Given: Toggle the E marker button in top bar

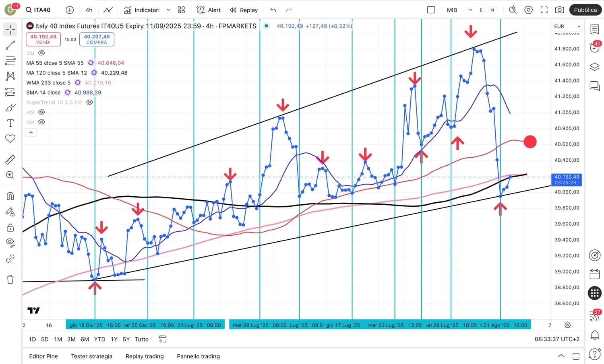Looking at the screenshot, I should (x=481, y=10).
